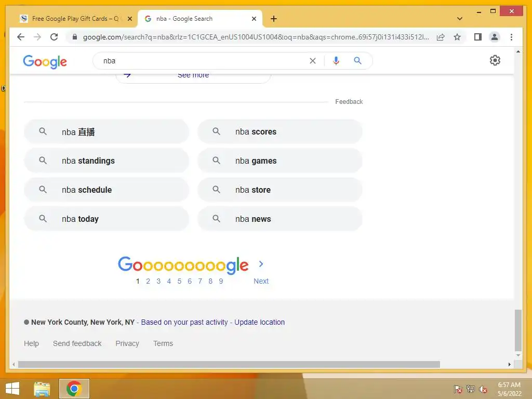
Task: Go to results page 7
Action: (200, 281)
